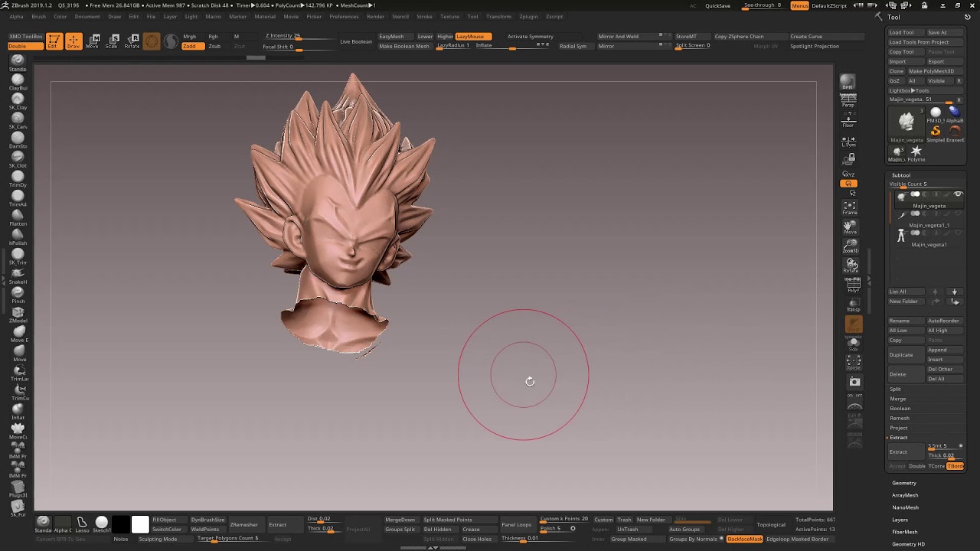Click the QuickSave button
Image resolution: width=980 pixels, height=551 pixels.
717,5
